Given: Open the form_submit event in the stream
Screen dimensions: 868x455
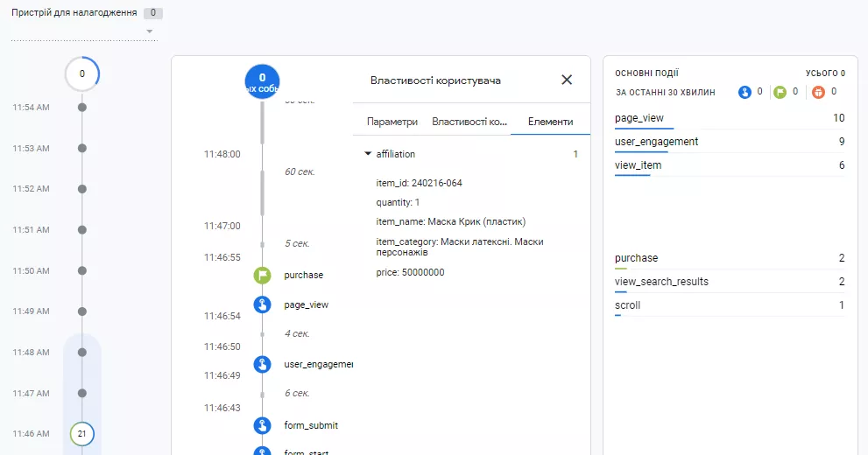Looking at the screenshot, I should coord(311,425).
